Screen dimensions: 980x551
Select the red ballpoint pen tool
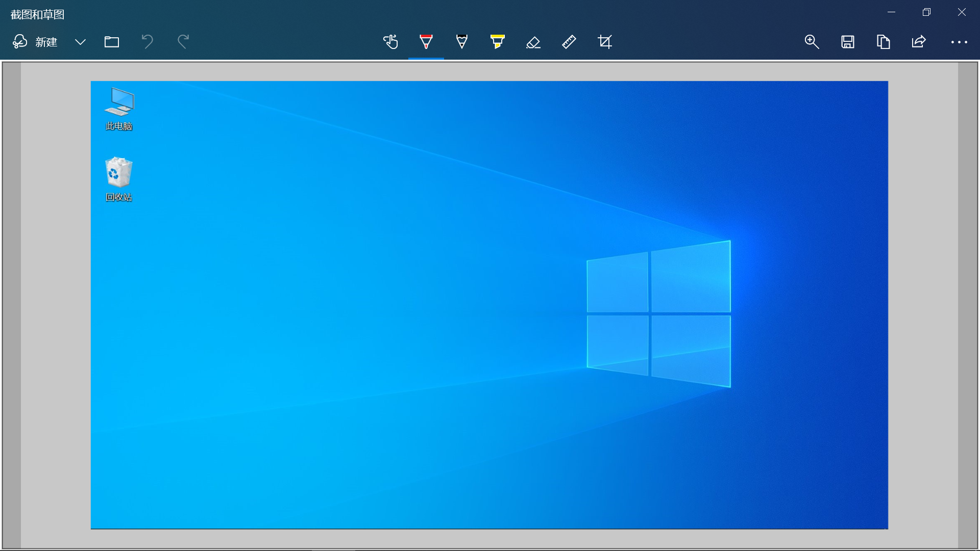[426, 42]
